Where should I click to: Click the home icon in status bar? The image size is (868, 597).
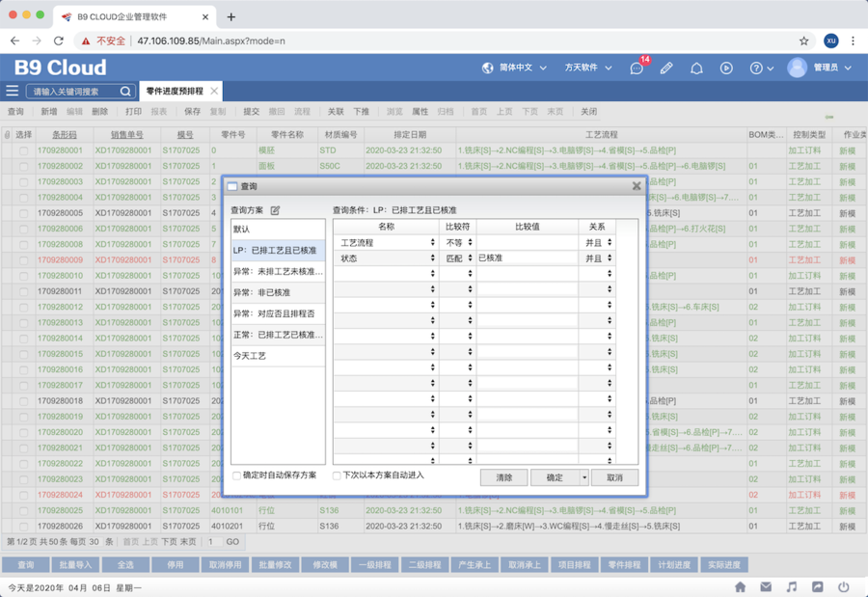740,587
